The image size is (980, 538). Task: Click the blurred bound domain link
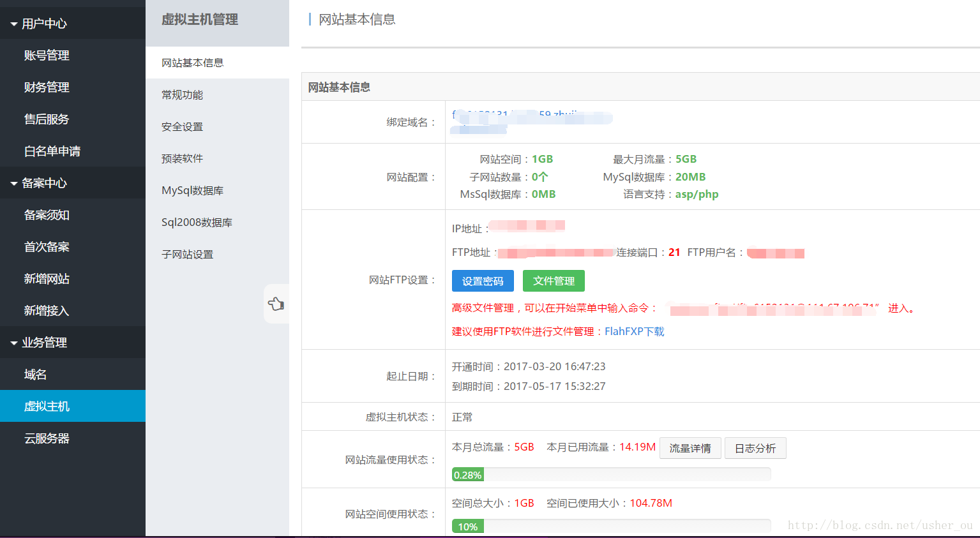point(531,121)
